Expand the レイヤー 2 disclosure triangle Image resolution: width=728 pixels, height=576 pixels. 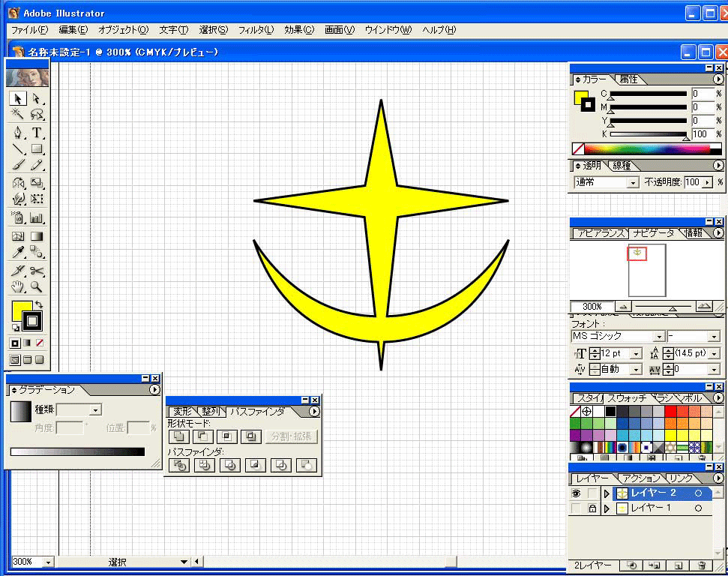(x=607, y=493)
